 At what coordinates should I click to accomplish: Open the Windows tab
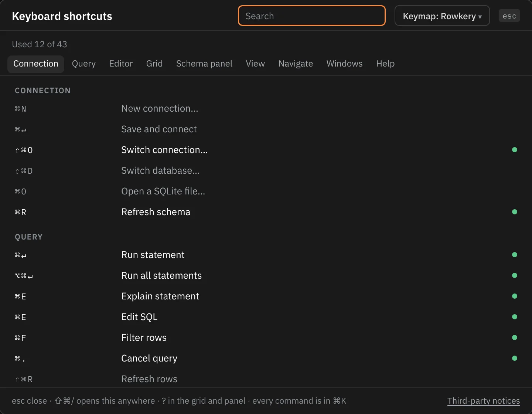coord(344,64)
